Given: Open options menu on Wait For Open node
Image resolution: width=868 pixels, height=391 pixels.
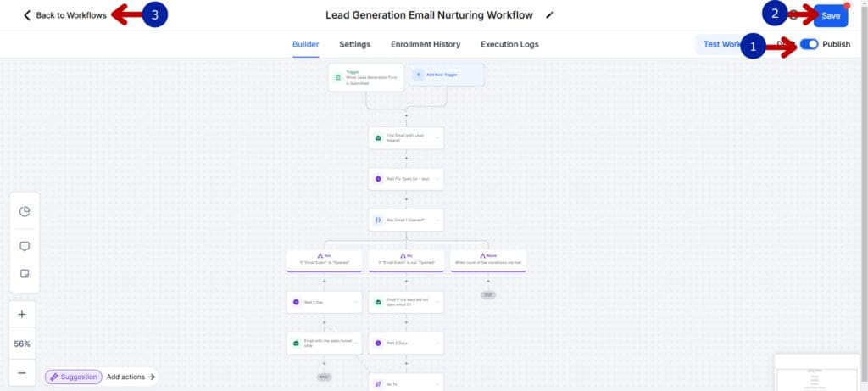Looking at the screenshot, I should click(x=437, y=179).
